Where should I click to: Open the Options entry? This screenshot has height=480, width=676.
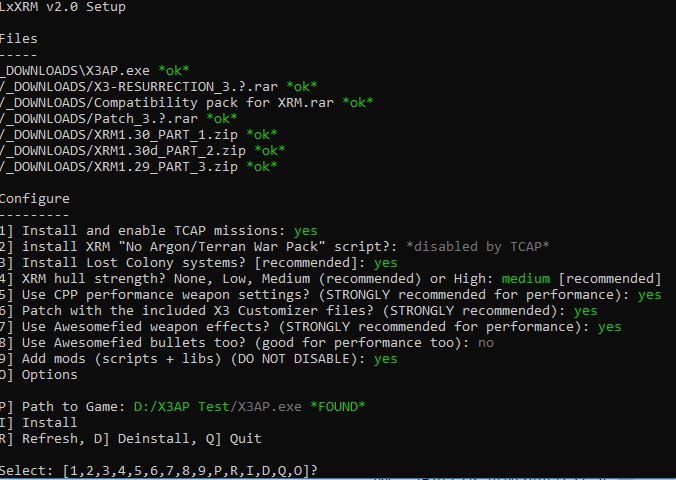(x=39, y=375)
